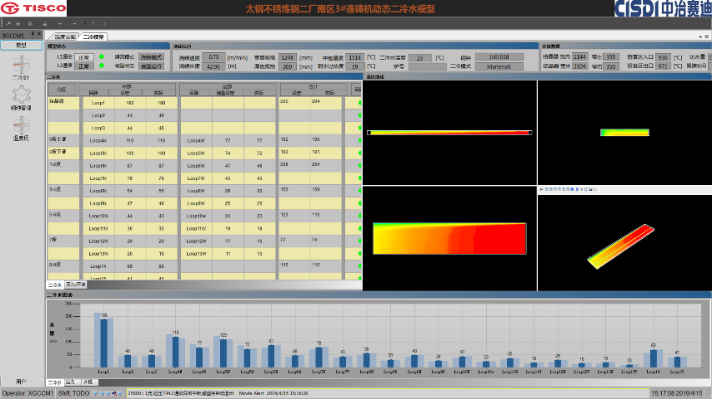Click the left arrow toolbar icon

pos(59,24)
